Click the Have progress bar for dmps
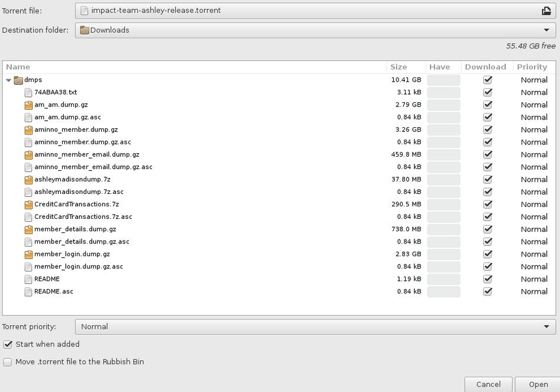560x392 pixels. 444,80
